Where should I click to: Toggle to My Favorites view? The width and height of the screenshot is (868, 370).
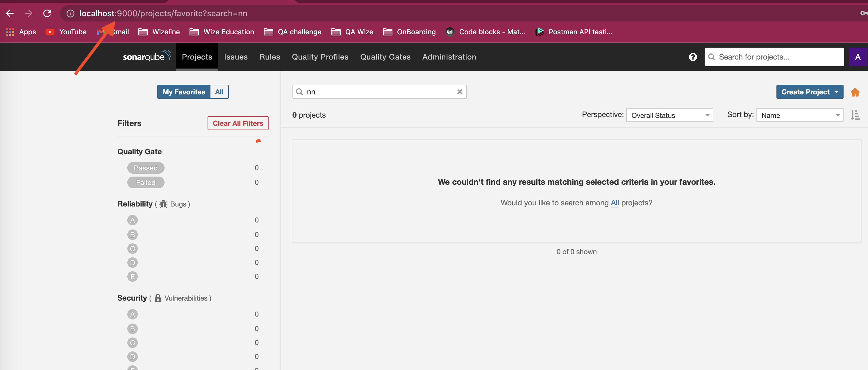[184, 92]
